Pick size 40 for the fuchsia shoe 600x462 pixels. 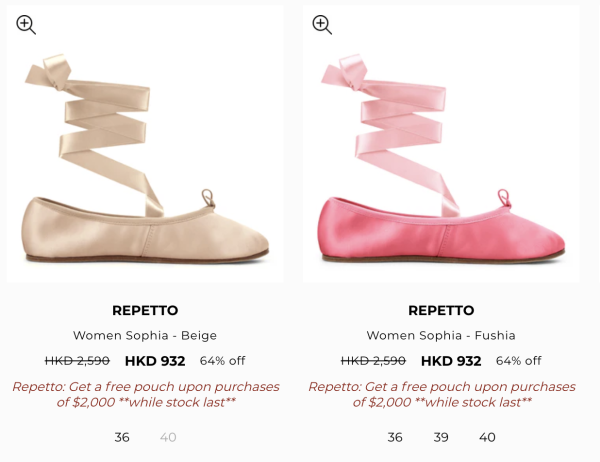tap(487, 437)
